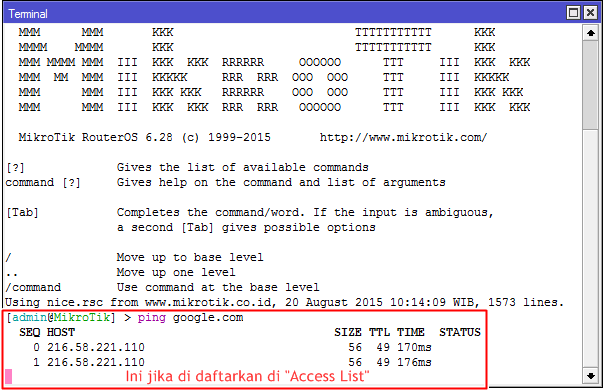Click the Terminal title bar text
Screen dimensions: 603x391
click(28, 14)
